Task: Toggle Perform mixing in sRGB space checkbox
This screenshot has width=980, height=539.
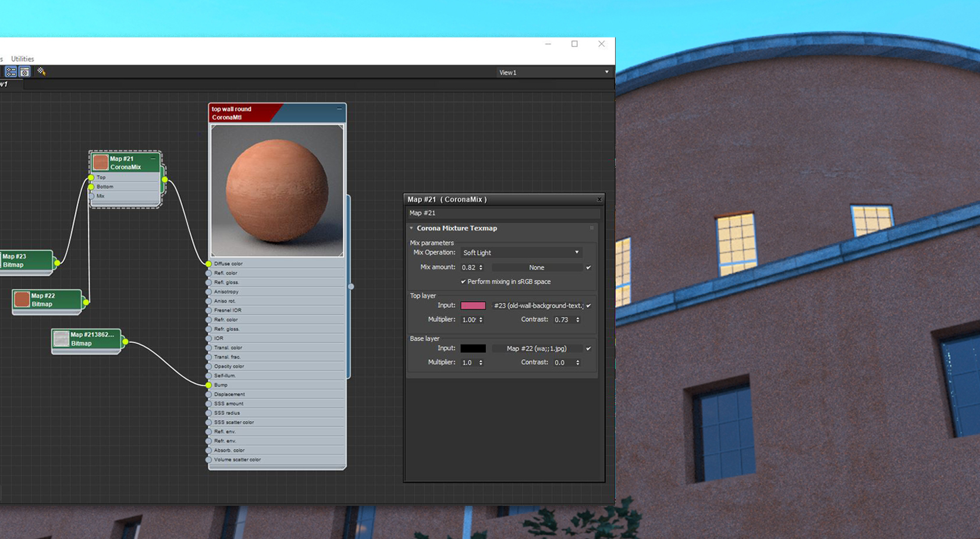Action: [x=463, y=282]
